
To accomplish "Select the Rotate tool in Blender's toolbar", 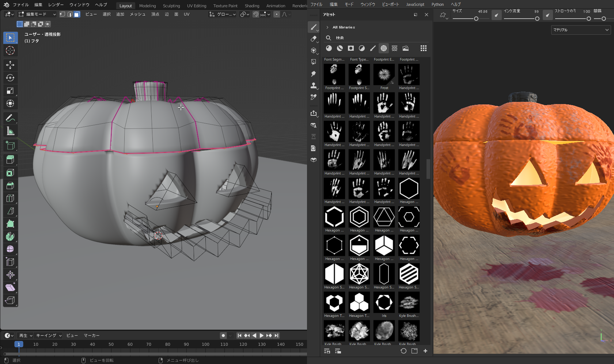I will point(10,78).
